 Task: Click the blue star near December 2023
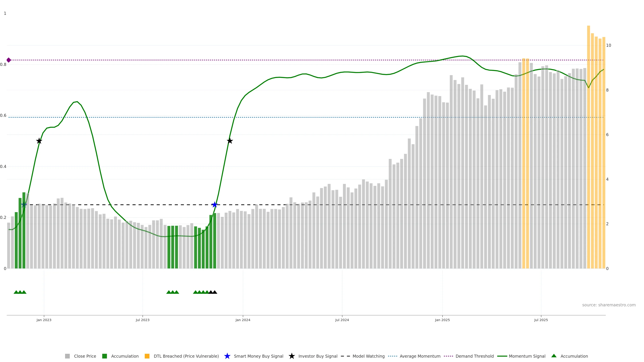(x=214, y=205)
